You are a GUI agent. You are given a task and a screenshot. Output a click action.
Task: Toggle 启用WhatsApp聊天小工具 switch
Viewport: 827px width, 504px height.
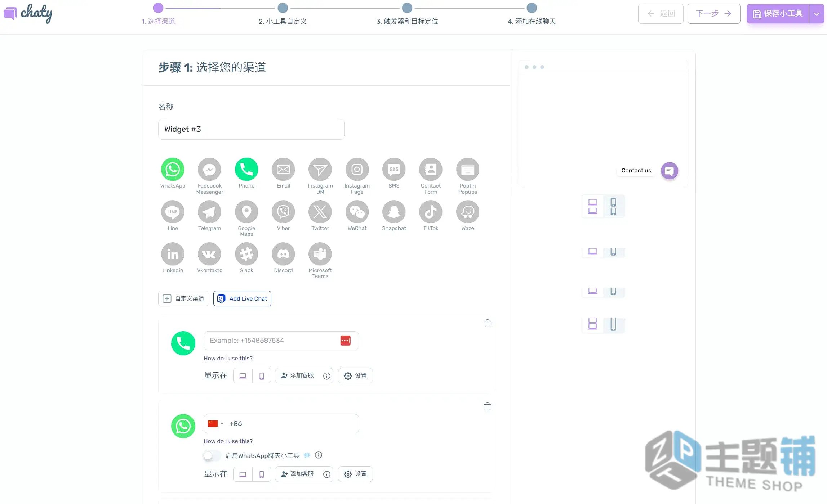(x=212, y=455)
